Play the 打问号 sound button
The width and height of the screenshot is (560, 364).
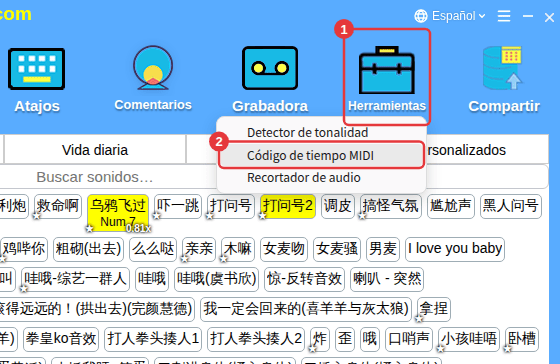point(231,206)
